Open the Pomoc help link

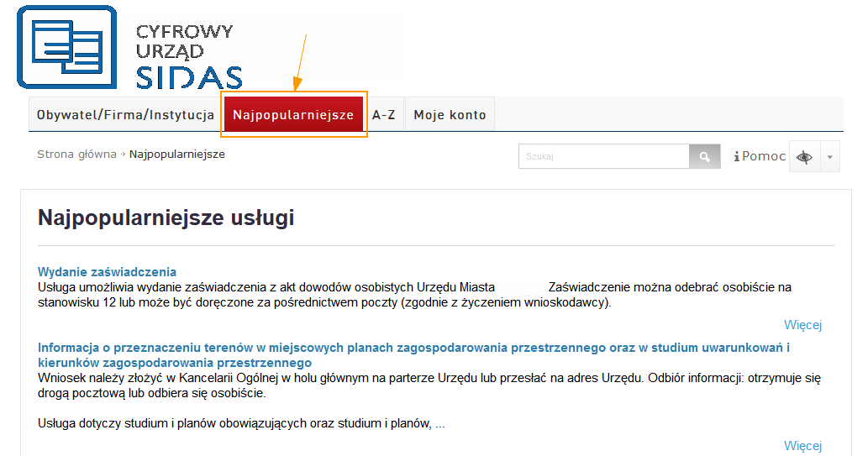[764, 157]
